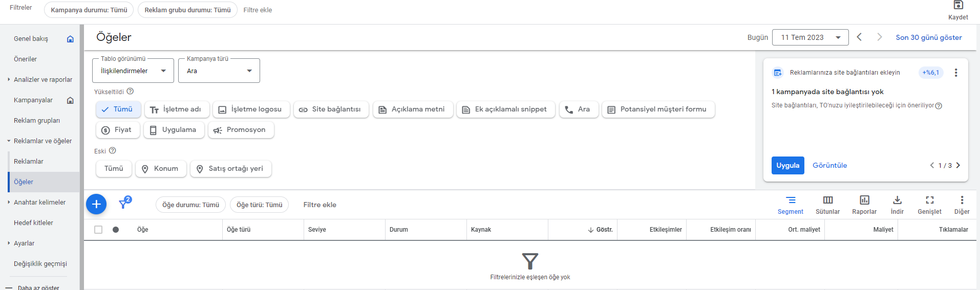980x290 pixels.
Task: Click the blue Uygula button
Action: point(787,165)
